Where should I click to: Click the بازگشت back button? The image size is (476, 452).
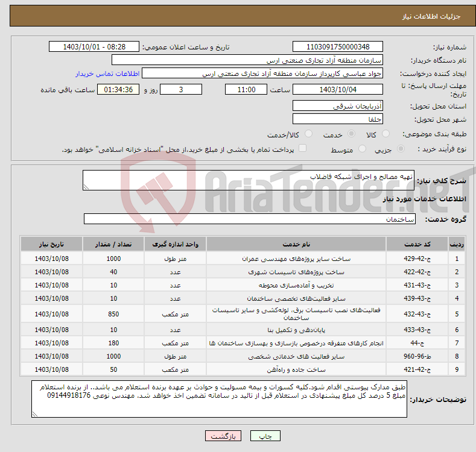click(x=223, y=436)
